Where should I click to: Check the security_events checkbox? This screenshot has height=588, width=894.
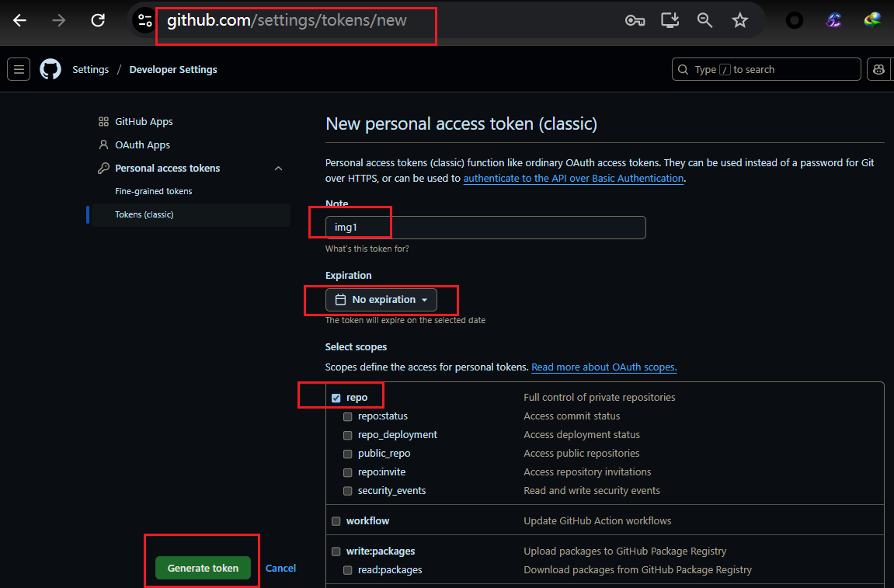[x=347, y=491]
